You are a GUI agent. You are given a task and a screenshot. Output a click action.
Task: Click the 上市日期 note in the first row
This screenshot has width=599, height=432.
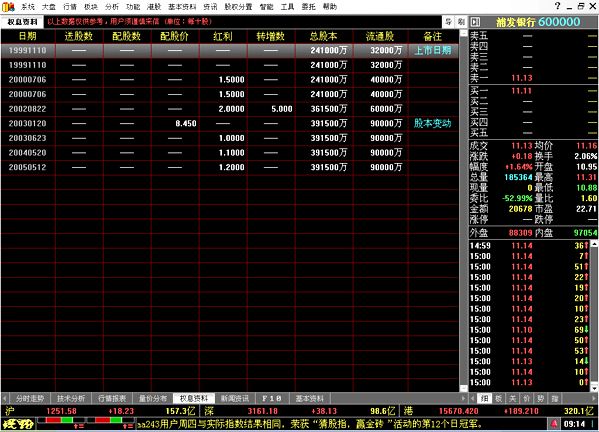(x=433, y=50)
